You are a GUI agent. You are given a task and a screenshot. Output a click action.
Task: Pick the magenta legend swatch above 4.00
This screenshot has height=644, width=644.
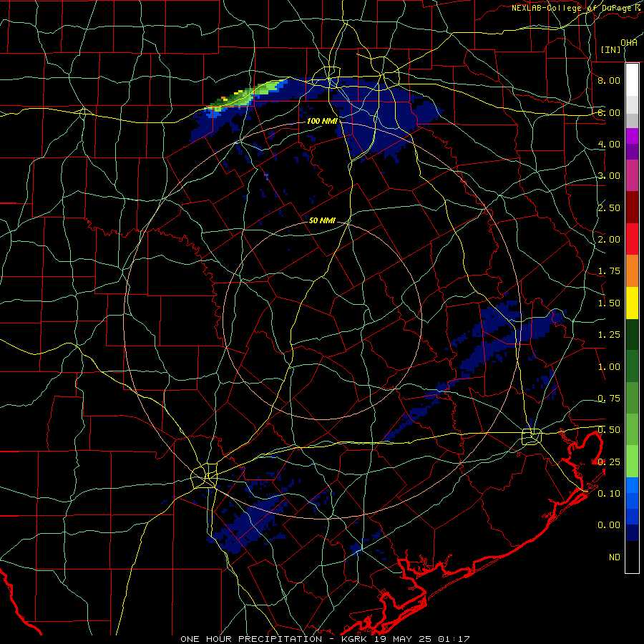[632, 136]
